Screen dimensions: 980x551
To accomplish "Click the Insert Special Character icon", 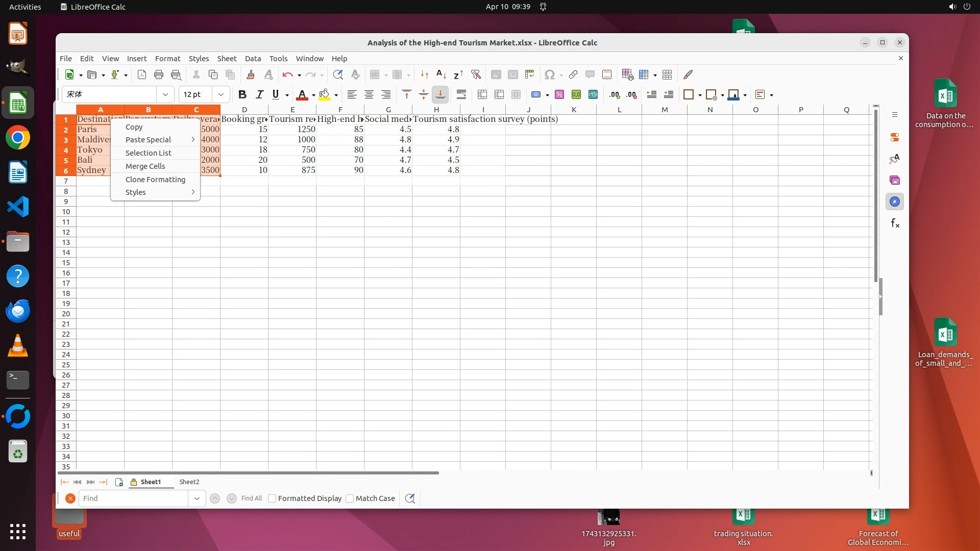I will tap(549, 74).
